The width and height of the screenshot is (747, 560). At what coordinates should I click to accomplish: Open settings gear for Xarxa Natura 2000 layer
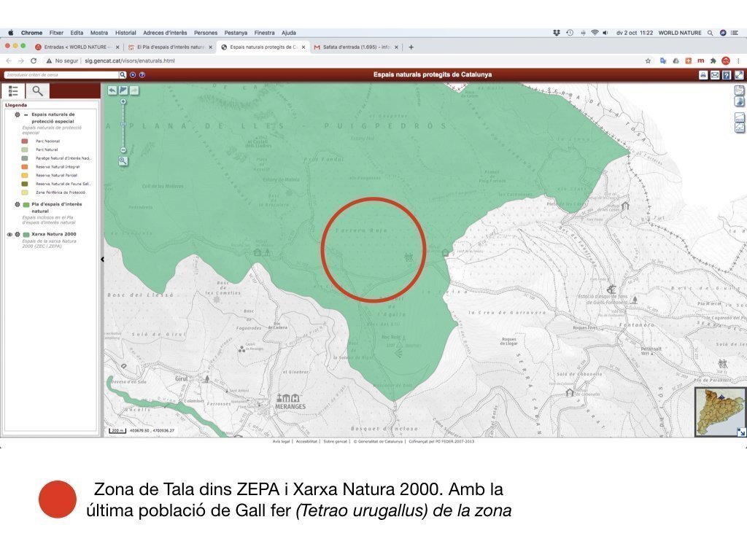pyautogui.click(x=18, y=234)
